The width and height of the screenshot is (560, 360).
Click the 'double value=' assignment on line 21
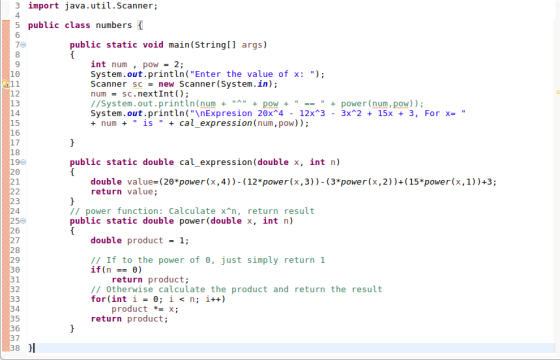124,182
